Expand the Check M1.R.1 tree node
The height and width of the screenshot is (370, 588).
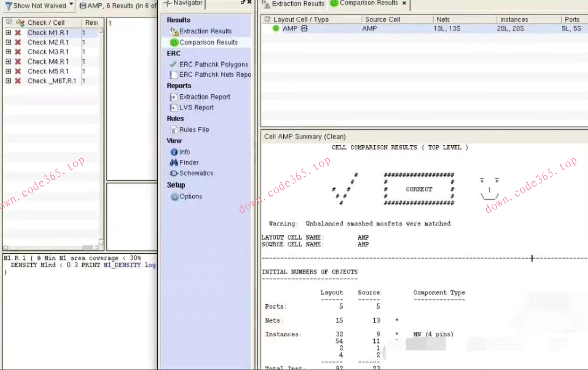(8, 33)
